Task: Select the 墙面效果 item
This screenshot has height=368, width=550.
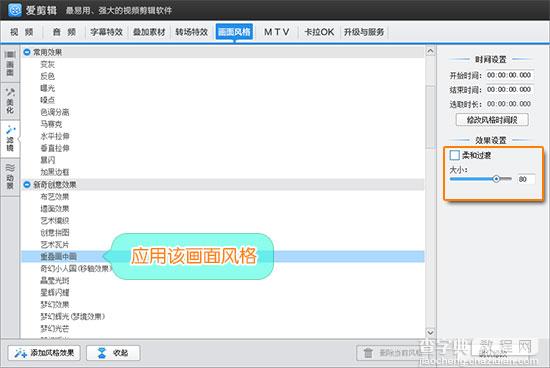Action: pyautogui.click(x=55, y=208)
